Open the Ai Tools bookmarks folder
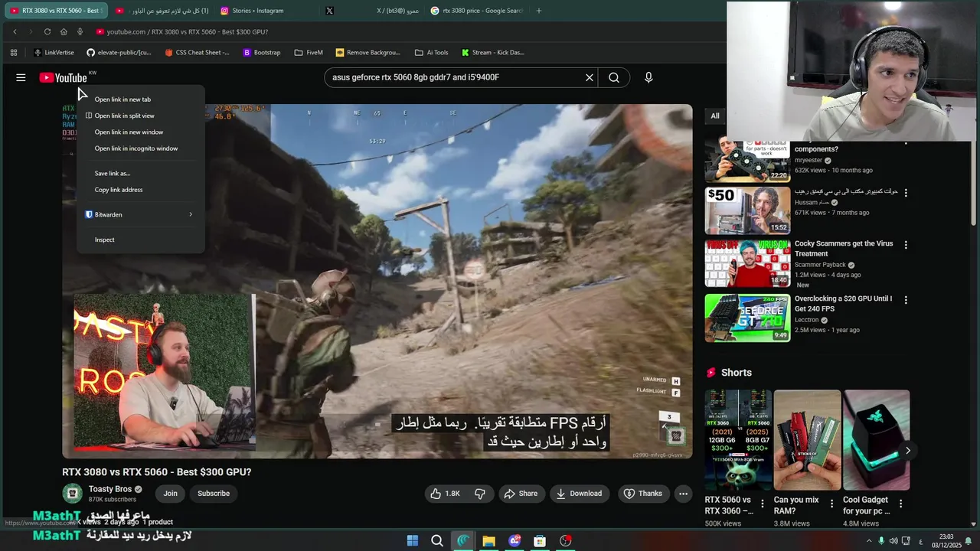980x551 pixels. pos(432,53)
